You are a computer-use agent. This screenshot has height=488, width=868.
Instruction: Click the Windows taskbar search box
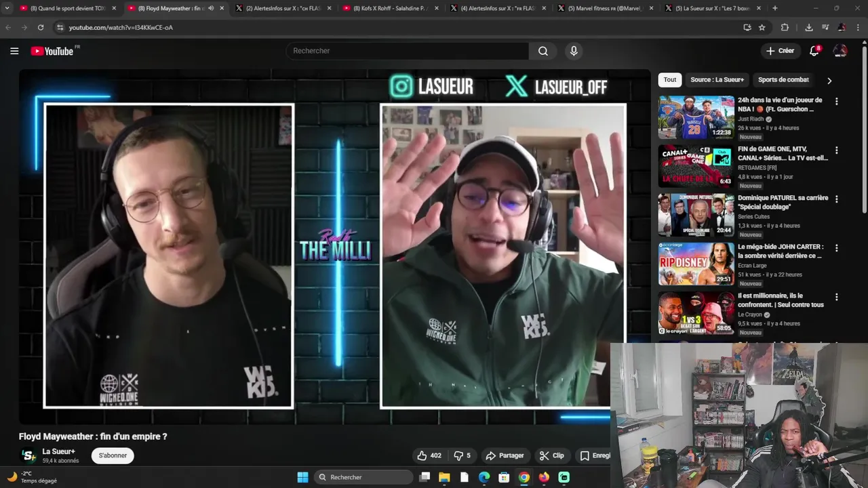coord(364,477)
